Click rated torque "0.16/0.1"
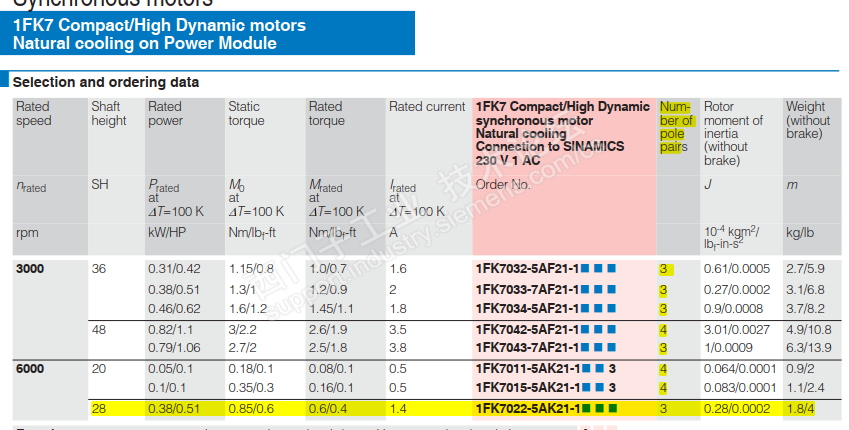Image resolution: width=849 pixels, height=430 pixels. click(x=331, y=388)
